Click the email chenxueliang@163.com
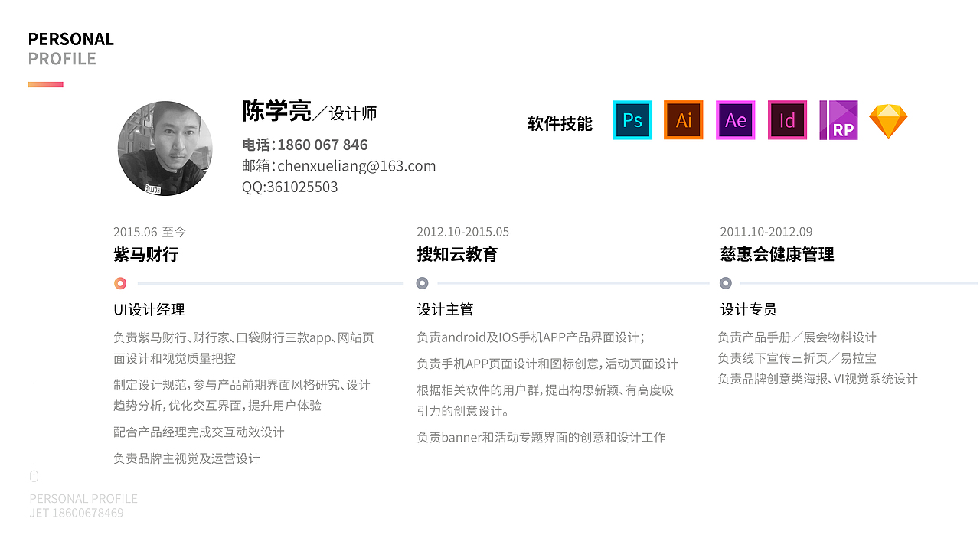980x551 pixels. point(357,166)
